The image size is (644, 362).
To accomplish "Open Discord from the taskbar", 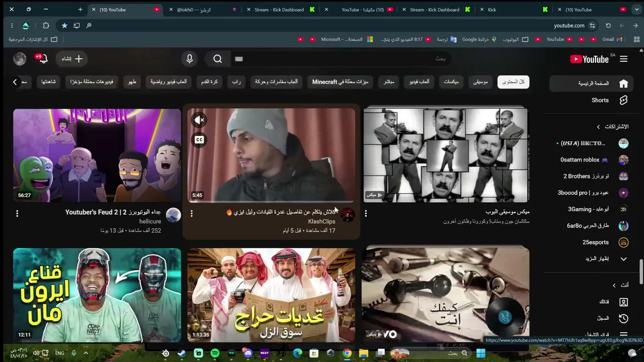I will tap(248, 353).
